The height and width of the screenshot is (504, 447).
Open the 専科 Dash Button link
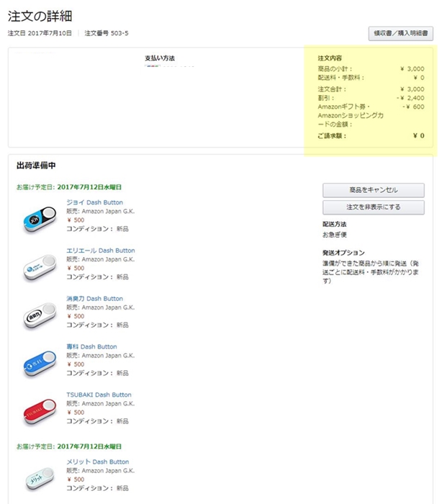click(x=91, y=346)
